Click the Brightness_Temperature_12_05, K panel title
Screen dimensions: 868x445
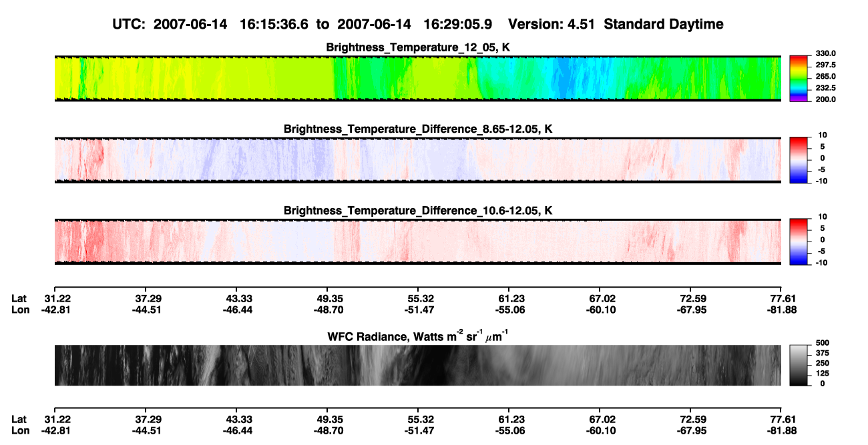(418, 47)
